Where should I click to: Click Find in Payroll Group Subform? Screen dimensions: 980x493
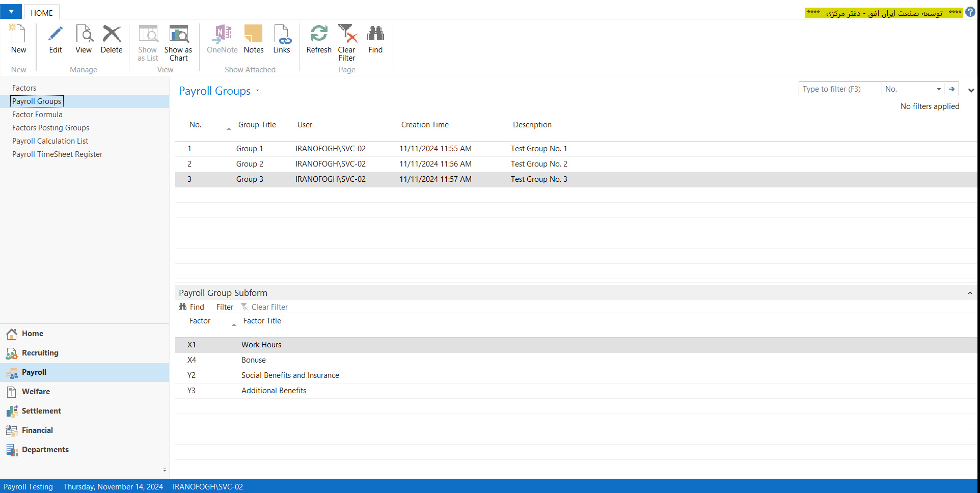(x=192, y=307)
